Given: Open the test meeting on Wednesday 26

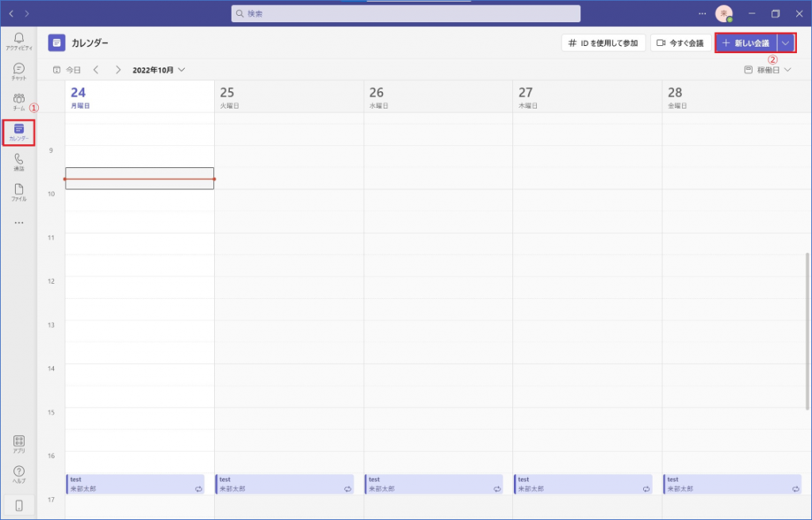Looking at the screenshot, I should (x=433, y=484).
